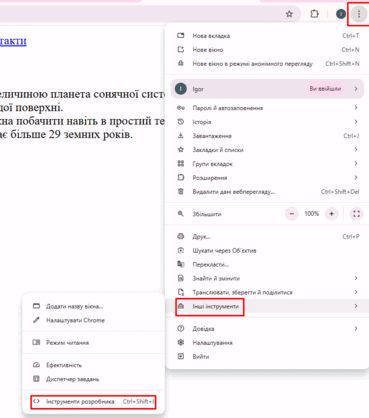Click the window icon beside 'Додати назву вікна'

click(x=36, y=306)
